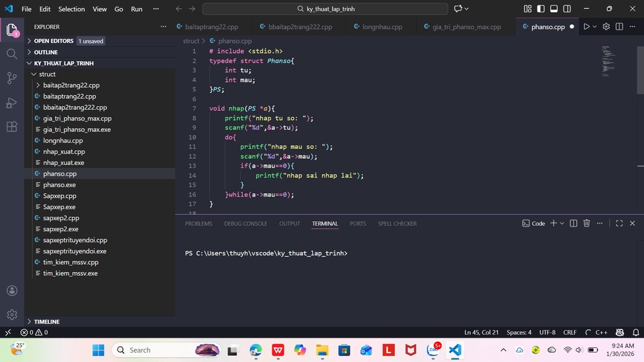The height and width of the screenshot is (362, 644).
Task: Open the Search view in activity bar
Action: pyautogui.click(x=12, y=54)
